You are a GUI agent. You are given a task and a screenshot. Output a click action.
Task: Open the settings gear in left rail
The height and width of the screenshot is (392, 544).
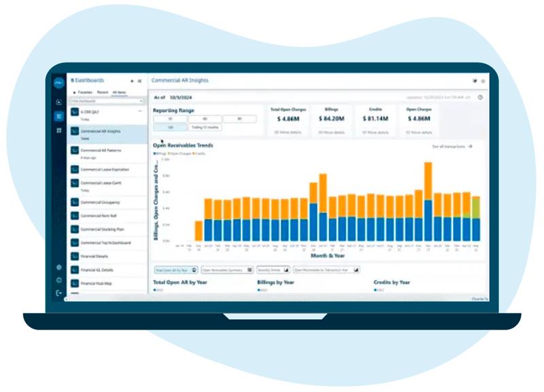(59, 267)
